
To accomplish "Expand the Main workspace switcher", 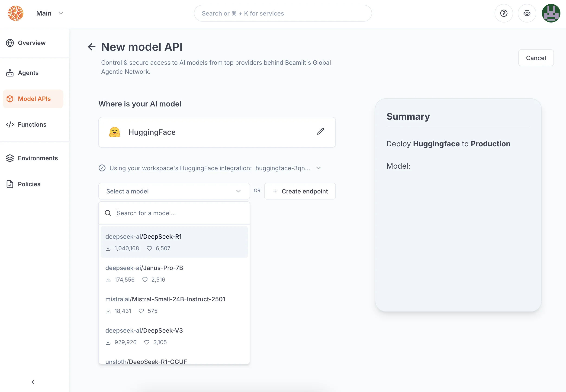I will click(50, 13).
